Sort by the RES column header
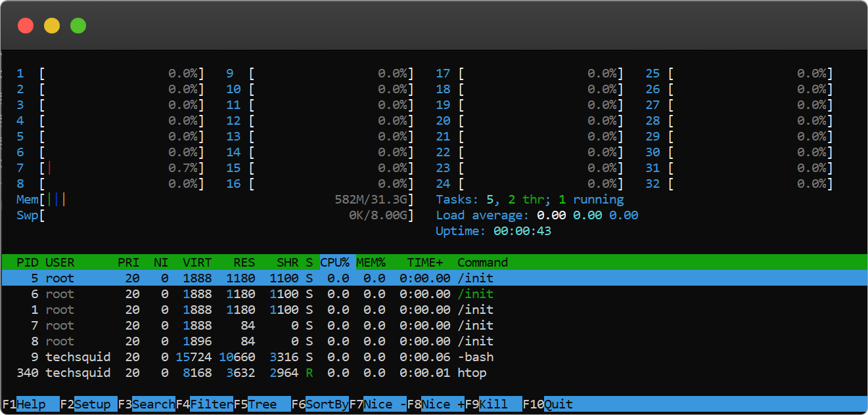The height and width of the screenshot is (415, 868). point(244,263)
